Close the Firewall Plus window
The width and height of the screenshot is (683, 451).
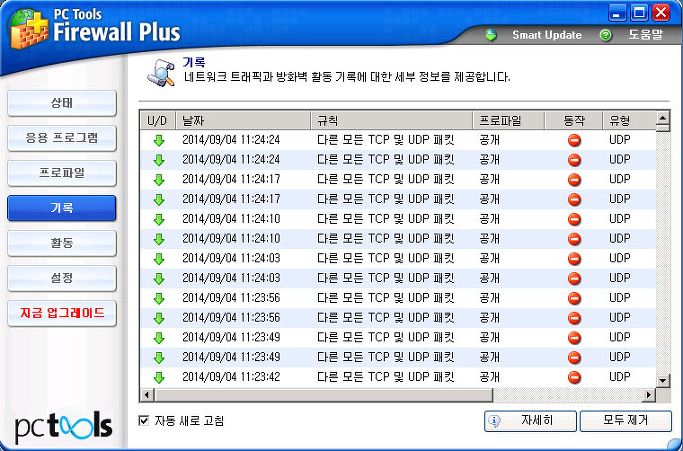pos(661,13)
